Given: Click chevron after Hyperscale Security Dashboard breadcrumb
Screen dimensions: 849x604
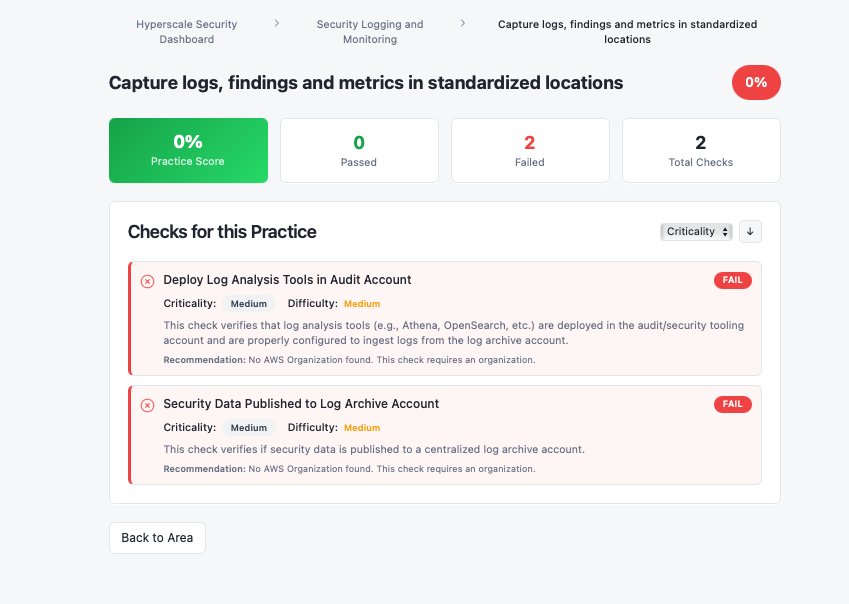Looking at the screenshot, I should [x=277, y=25].
